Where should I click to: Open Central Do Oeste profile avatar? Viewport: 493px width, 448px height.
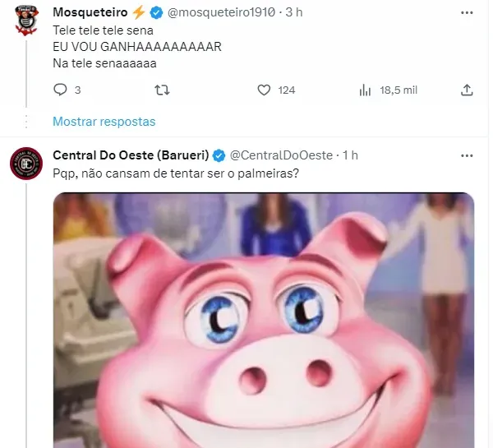click(x=26, y=164)
